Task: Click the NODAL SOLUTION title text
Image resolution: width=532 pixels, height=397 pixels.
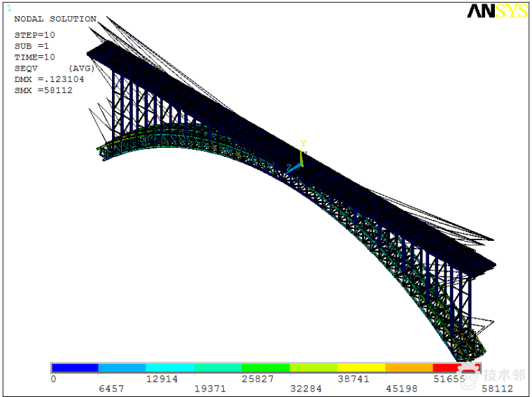Action: 55,19
